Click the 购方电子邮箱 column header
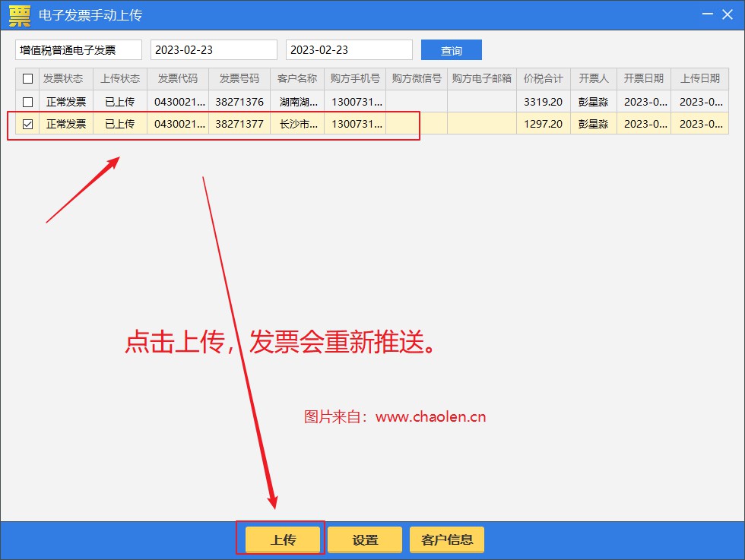Viewport: 745px width, 560px height. (482, 78)
